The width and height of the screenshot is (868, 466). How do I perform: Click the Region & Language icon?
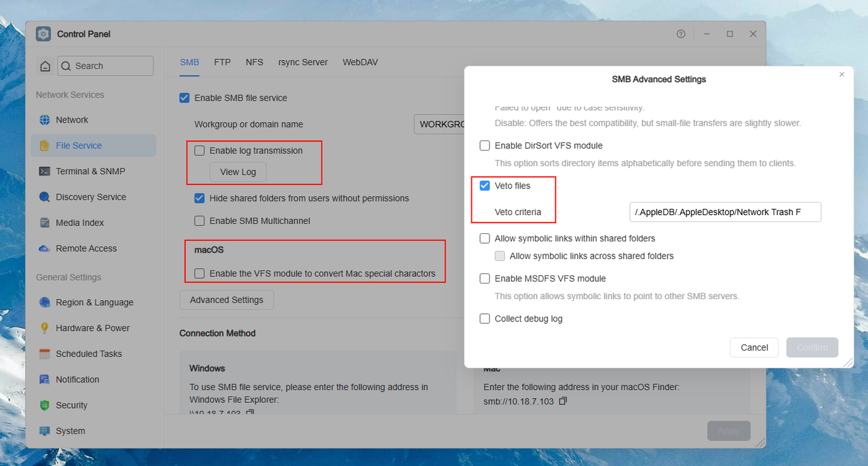click(45, 303)
